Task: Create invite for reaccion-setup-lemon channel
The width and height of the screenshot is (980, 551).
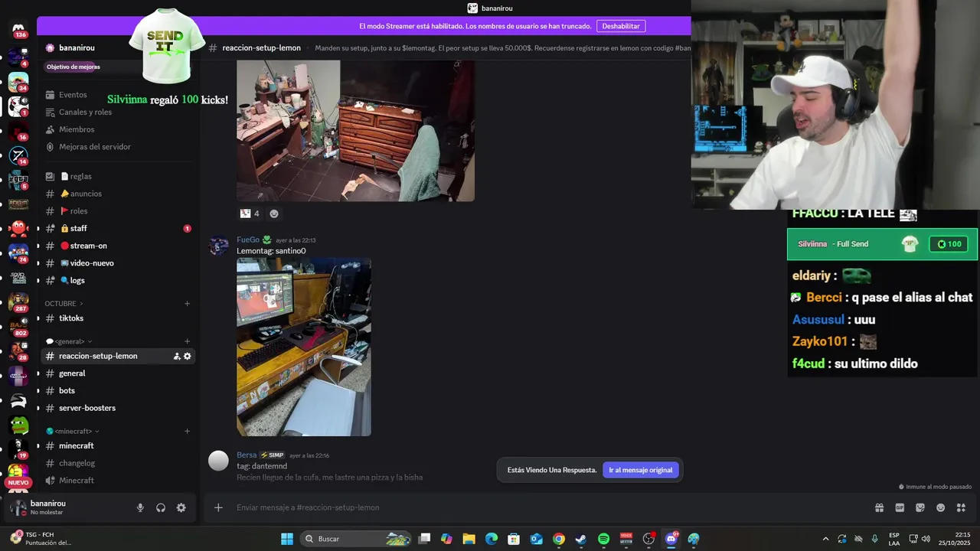Action: [x=177, y=356]
